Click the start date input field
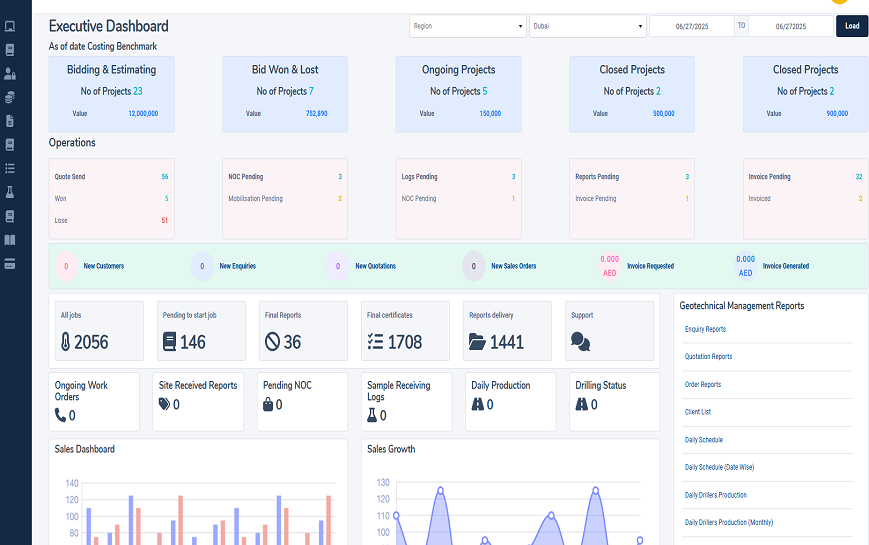 point(692,26)
